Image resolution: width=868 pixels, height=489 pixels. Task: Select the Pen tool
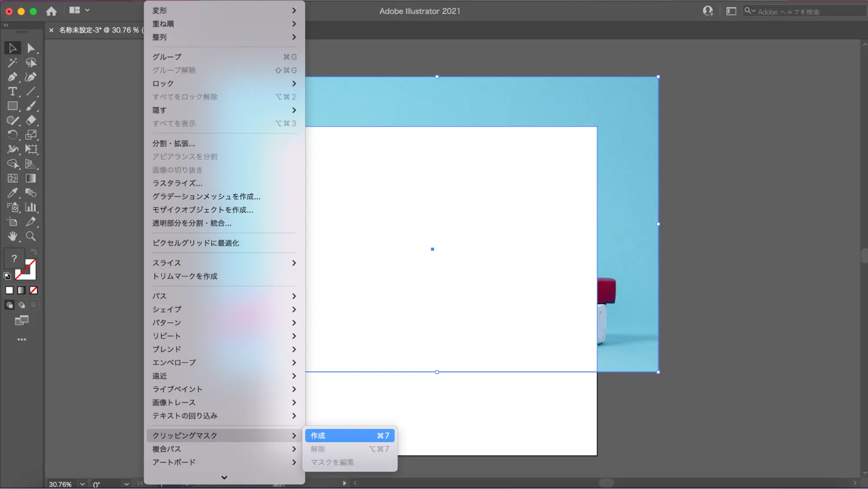click(12, 77)
